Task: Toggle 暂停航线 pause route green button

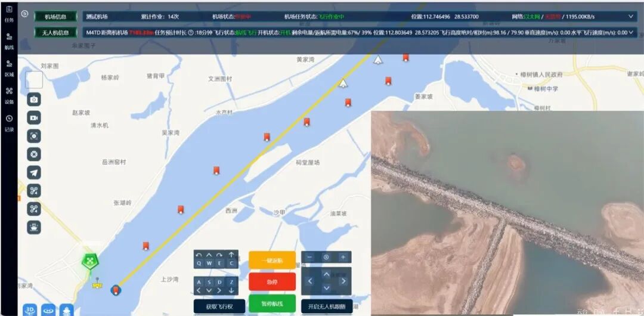Action: pyautogui.click(x=272, y=303)
